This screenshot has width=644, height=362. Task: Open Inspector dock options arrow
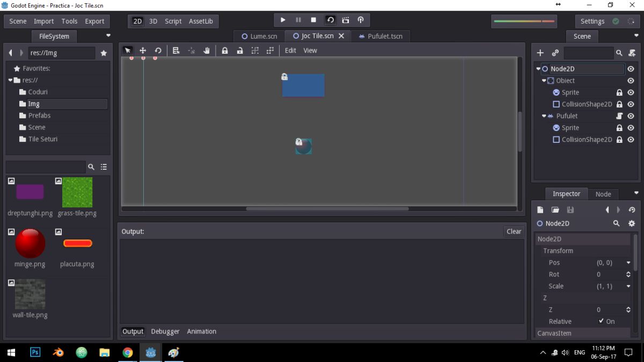click(636, 193)
